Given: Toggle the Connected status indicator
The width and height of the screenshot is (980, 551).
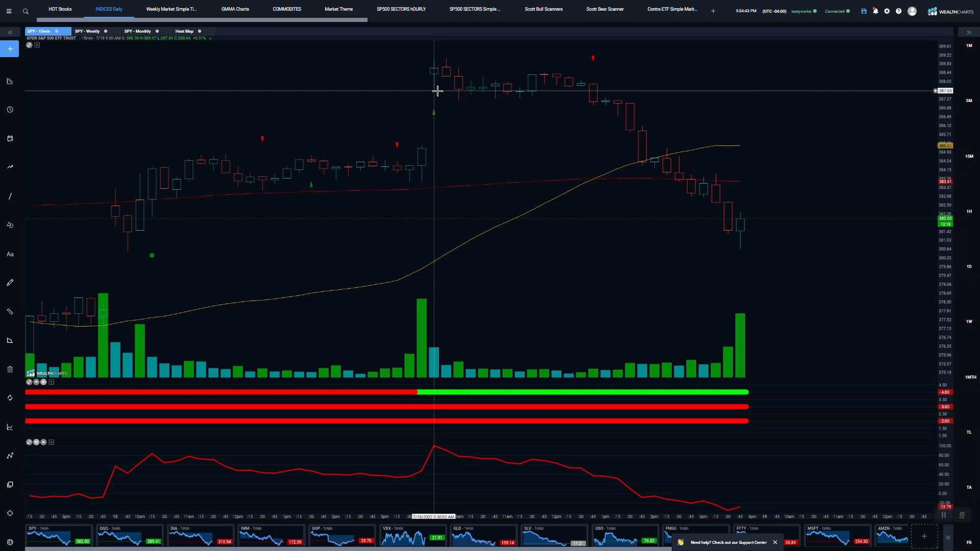Looking at the screenshot, I should coord(848,11).
